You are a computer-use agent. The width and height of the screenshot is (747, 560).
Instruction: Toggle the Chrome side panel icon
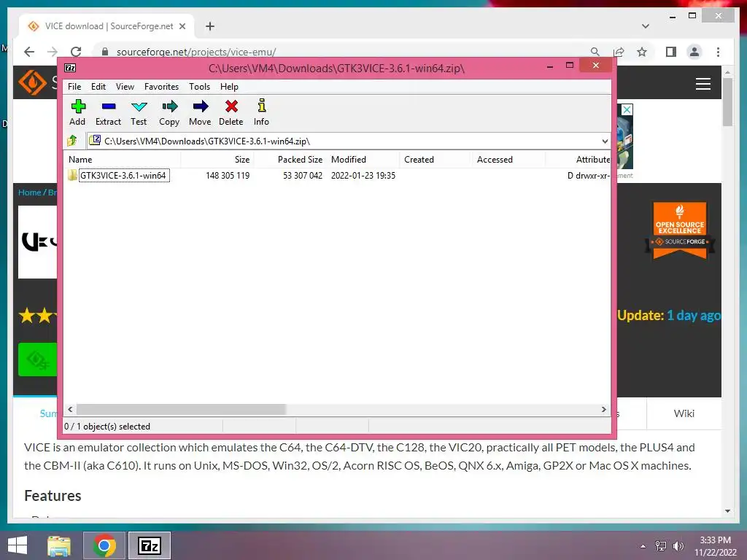(x=671, y=52)
